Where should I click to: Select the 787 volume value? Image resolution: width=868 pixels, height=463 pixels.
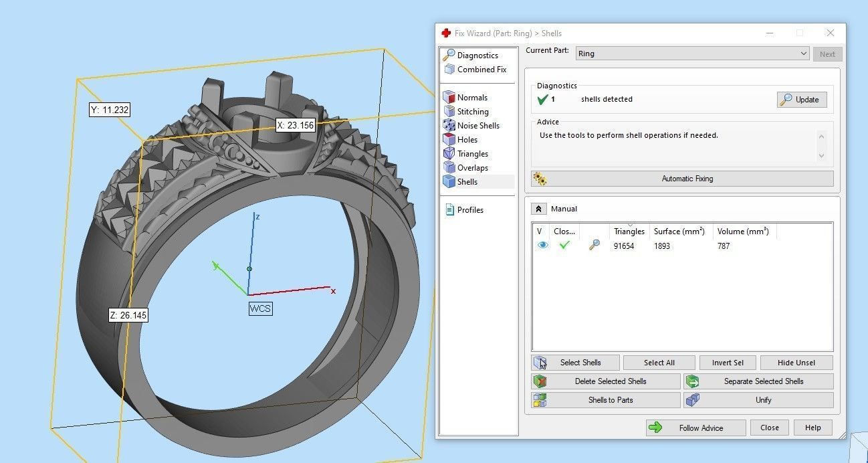pyautogui.click(x=724, y=246)
